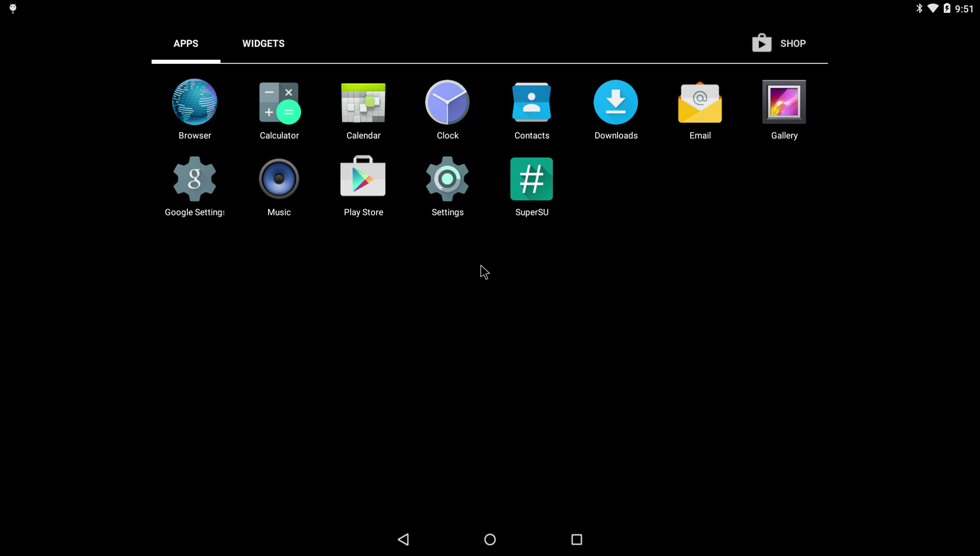This screenshot has width=980, height=556.
Task: Open the Music app
Action: [279, 178]
